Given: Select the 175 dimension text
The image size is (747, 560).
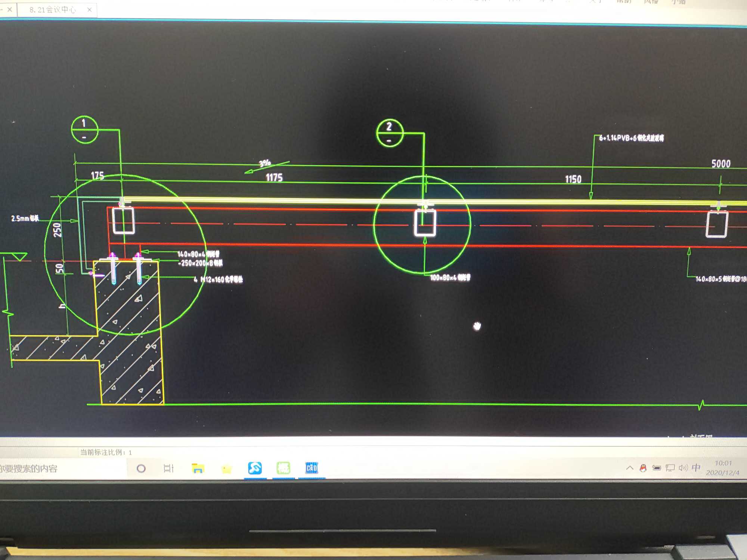Looking at the screenshot, I should (x=97, y=175).
